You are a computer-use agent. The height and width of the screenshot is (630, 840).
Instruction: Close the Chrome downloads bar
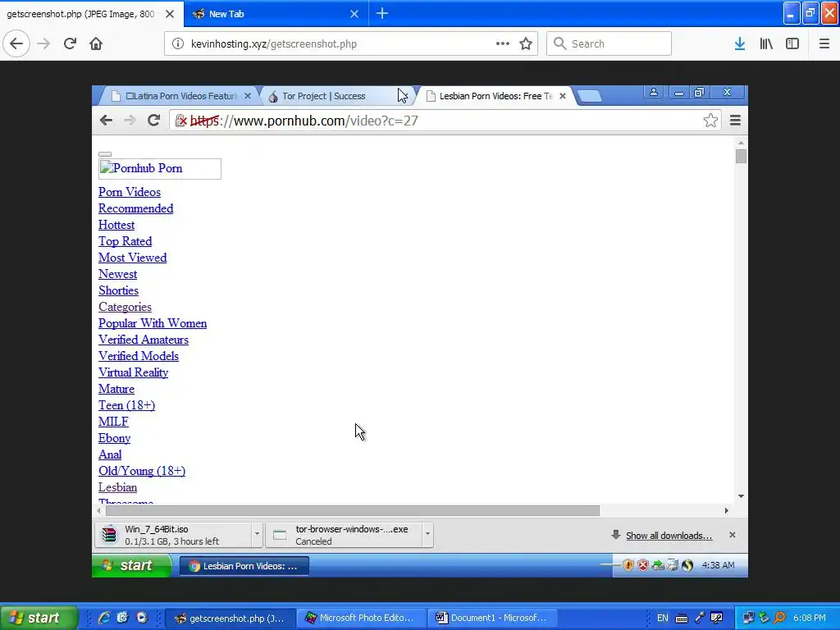733,535
